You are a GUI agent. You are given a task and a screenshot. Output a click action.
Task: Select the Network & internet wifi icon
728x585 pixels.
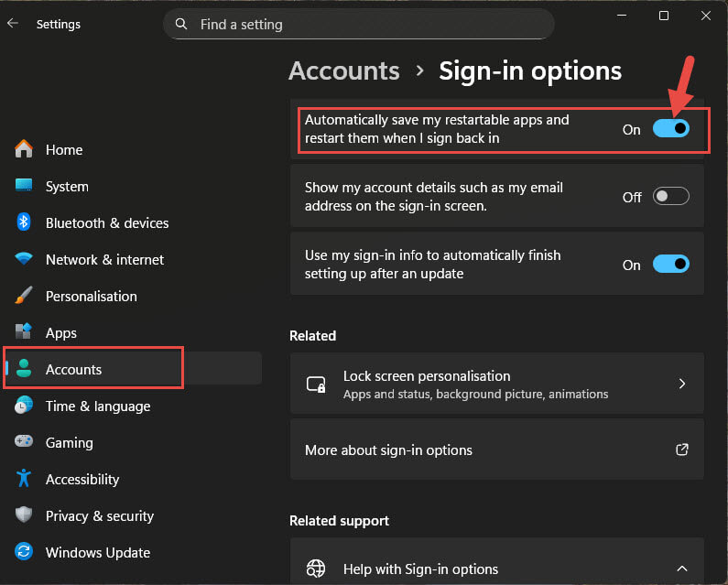tap(24, 258)
